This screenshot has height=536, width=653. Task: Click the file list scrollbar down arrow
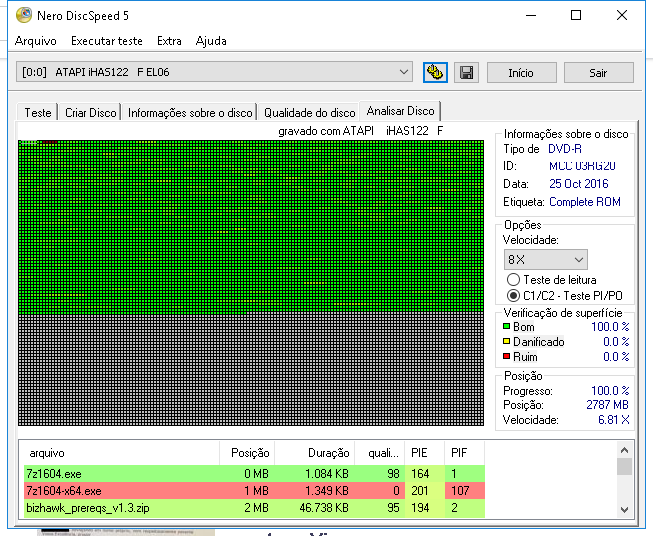tap(624, 509)
